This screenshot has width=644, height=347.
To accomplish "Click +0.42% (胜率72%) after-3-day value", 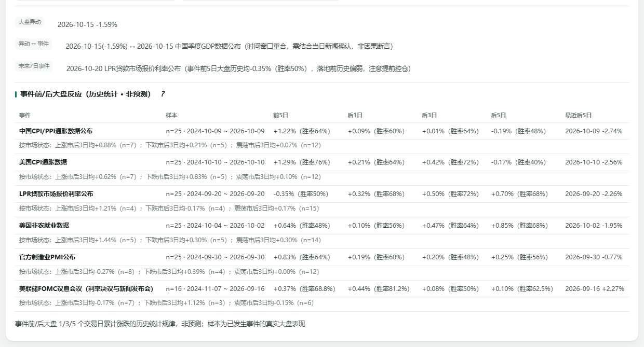I will (450, 162).
